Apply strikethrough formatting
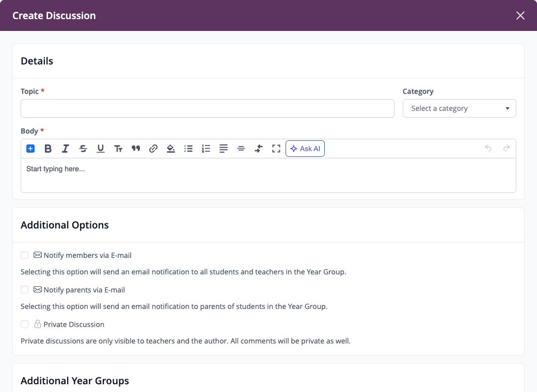Screen dimensions: 537x392 coord(83,149)
